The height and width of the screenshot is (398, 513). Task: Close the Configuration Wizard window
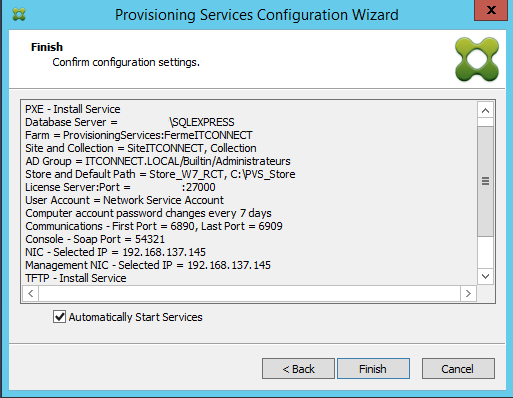pos(492,10)
